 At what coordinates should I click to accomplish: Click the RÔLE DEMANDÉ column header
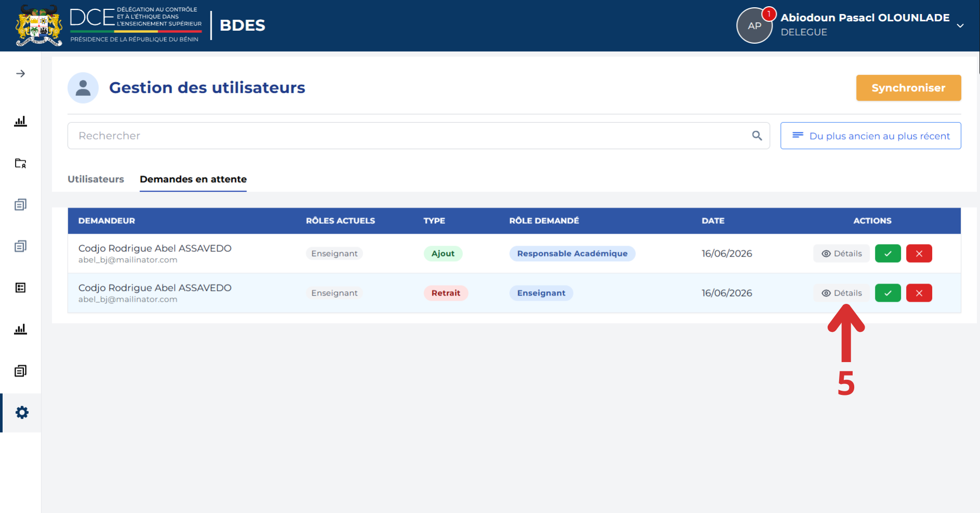(544, 221)
